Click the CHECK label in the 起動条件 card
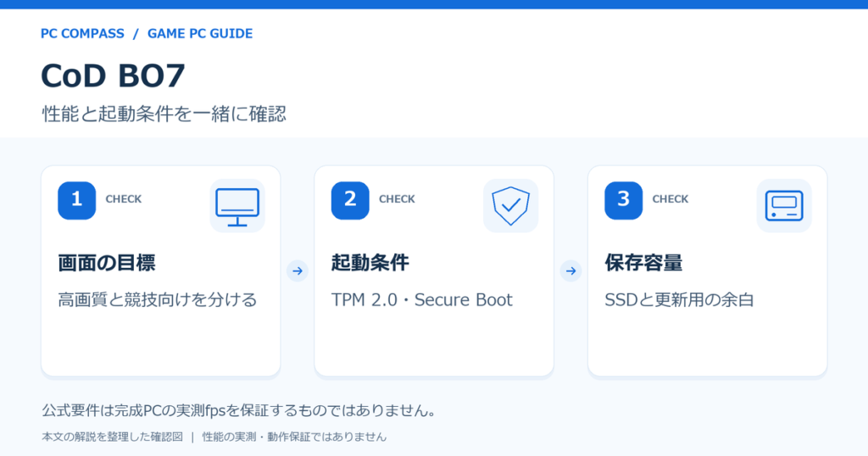Screen dimensions: 868x456 pos(397,199)
